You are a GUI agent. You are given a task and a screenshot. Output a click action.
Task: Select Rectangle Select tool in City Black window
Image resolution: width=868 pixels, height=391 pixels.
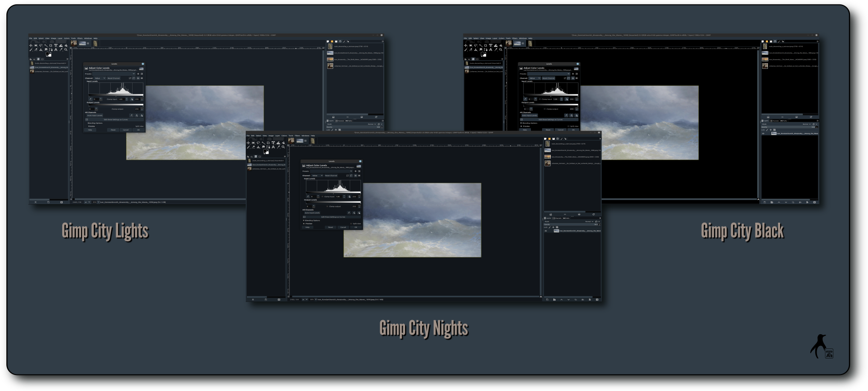click(x=470, y=46)
